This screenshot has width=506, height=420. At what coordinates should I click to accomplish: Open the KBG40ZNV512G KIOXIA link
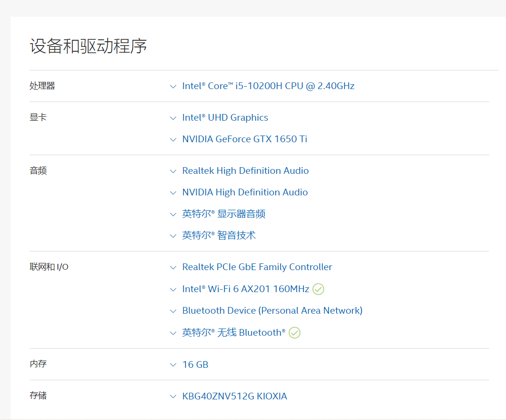pos(234,396)
